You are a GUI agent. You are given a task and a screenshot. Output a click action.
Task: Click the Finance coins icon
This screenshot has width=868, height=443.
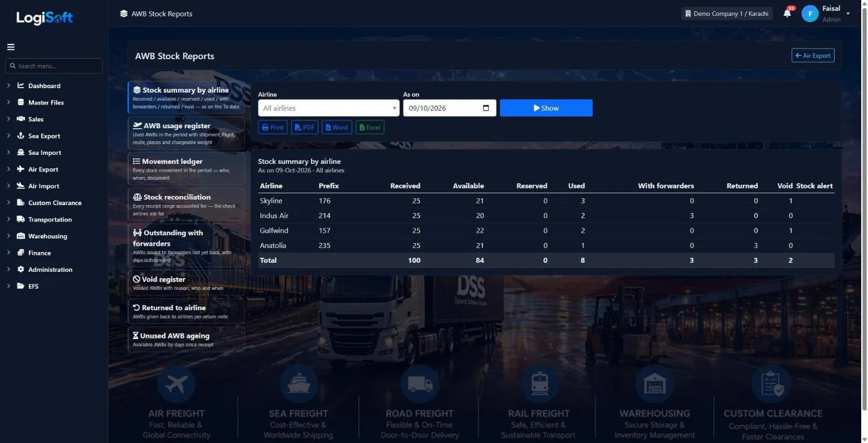pyautogui.click(x=21, y=253)
